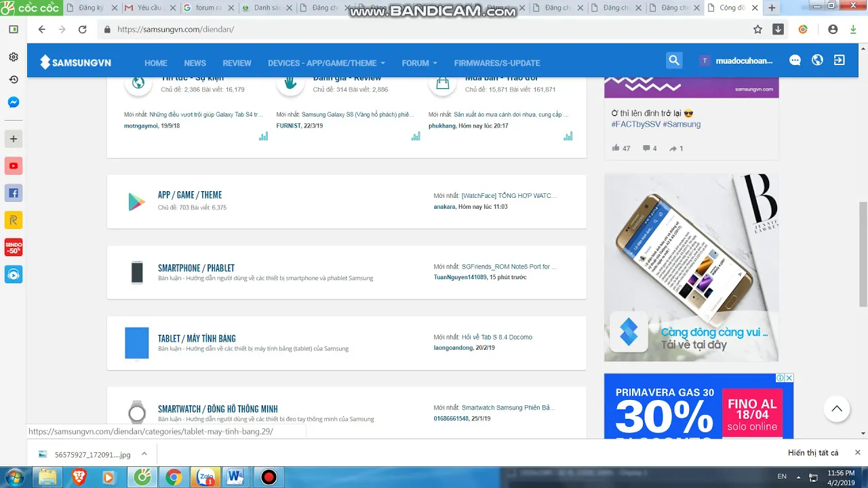Click the browser back arrow
The height and width of the screenshot is (488, 868).
(42, 30)
